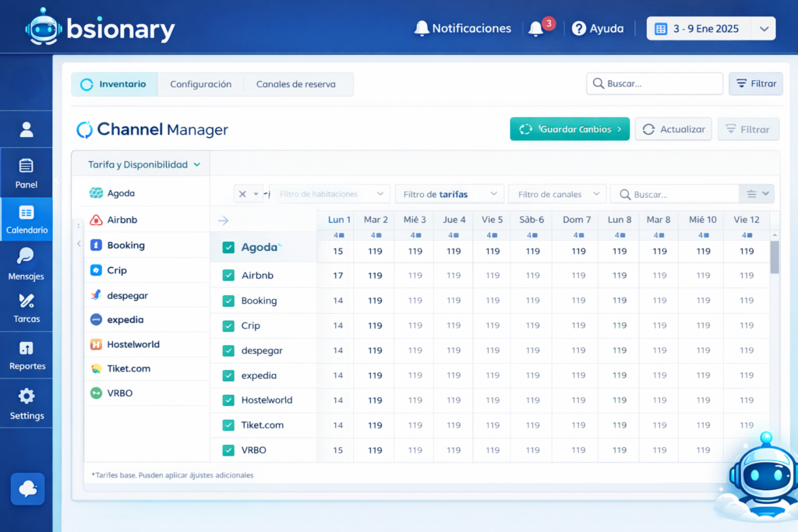Expand Filtro de tarifas dropdown
This screenshot has width=798, height=532.
pyautogui.click(x=449, y=194)
